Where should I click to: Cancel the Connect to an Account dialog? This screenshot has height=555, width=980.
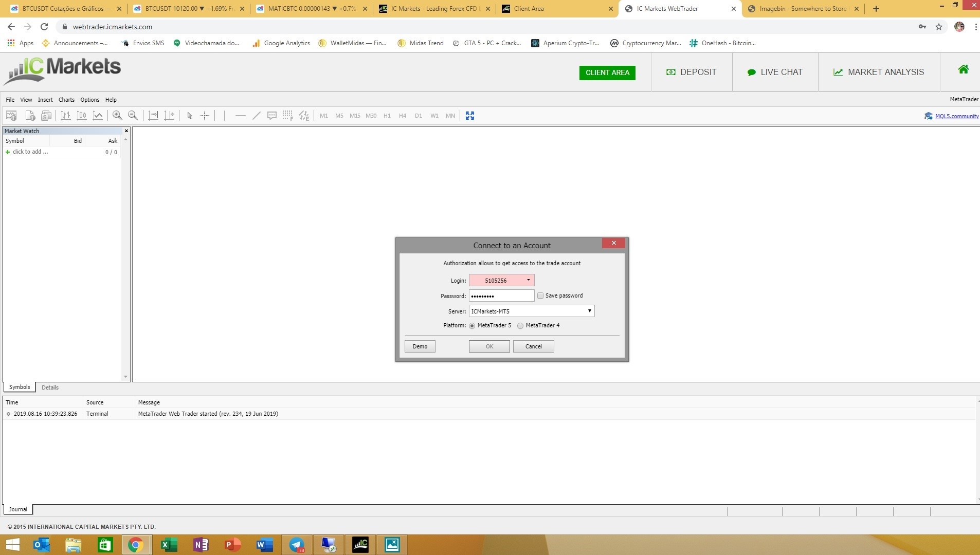(x=534, y=346)
